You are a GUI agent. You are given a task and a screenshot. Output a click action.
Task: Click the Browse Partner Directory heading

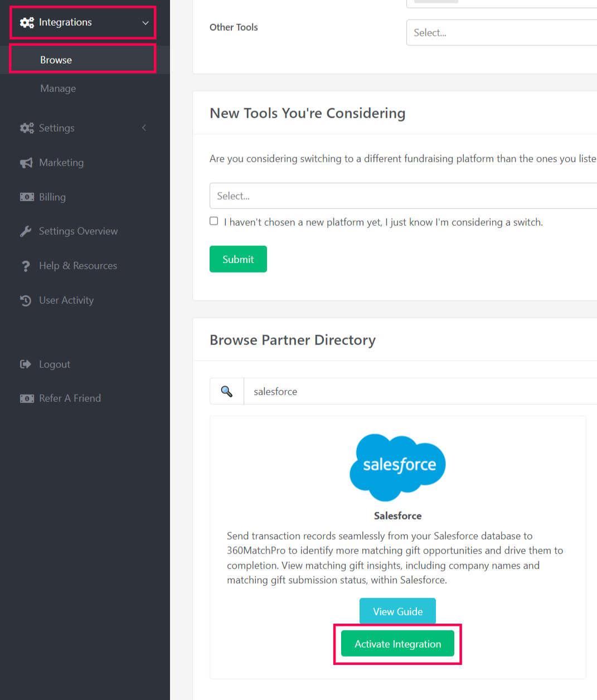click(x=293, y=340)
